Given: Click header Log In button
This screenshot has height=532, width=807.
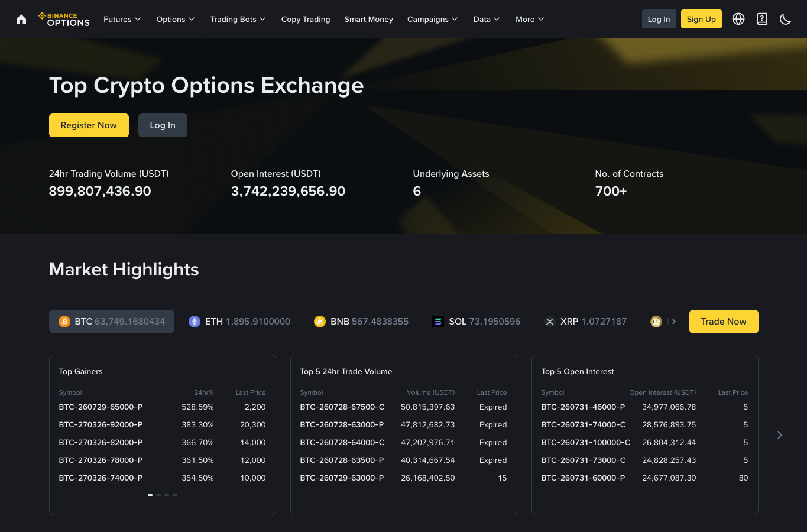Looking at the screenshot, I should 659,19.
